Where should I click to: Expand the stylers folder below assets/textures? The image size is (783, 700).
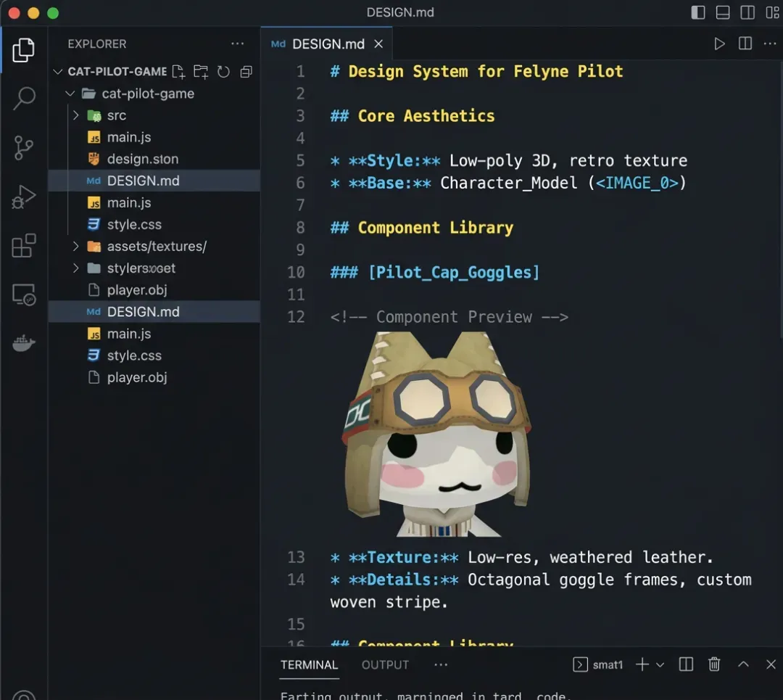(x=76, y=268)
